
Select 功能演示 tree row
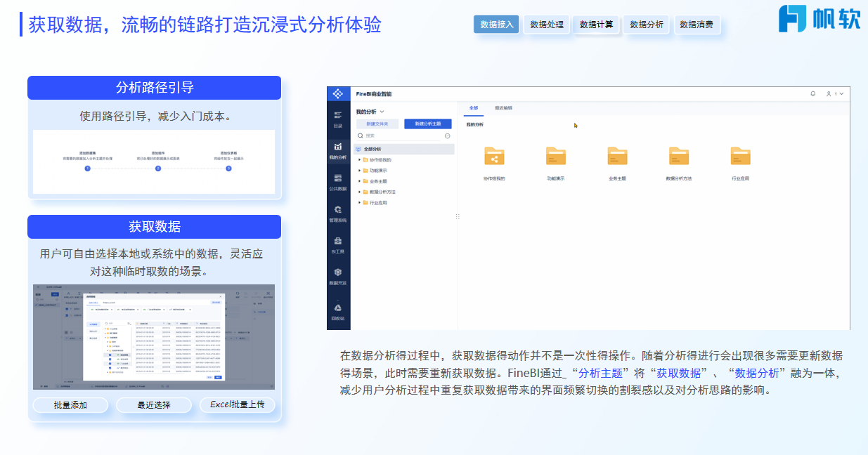404,171
